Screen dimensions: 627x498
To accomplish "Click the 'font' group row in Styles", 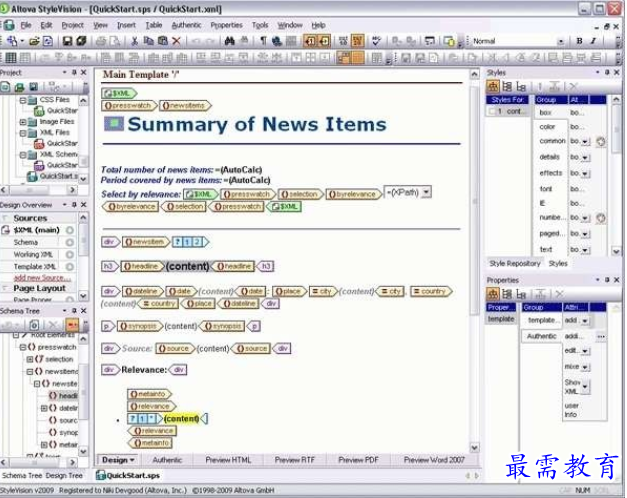I will coord(546,189).
